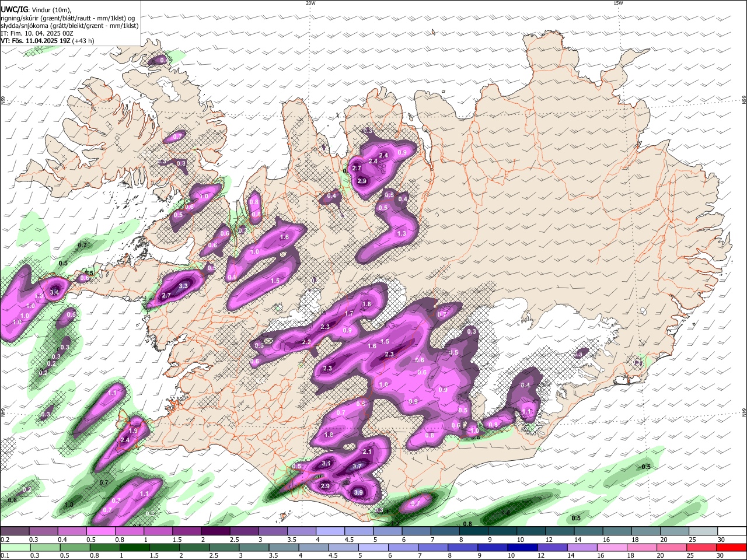The width and height of the screenshot is (747, 560).
Task: Click the 1.7 precipitation value on the map
Action: 349,313
